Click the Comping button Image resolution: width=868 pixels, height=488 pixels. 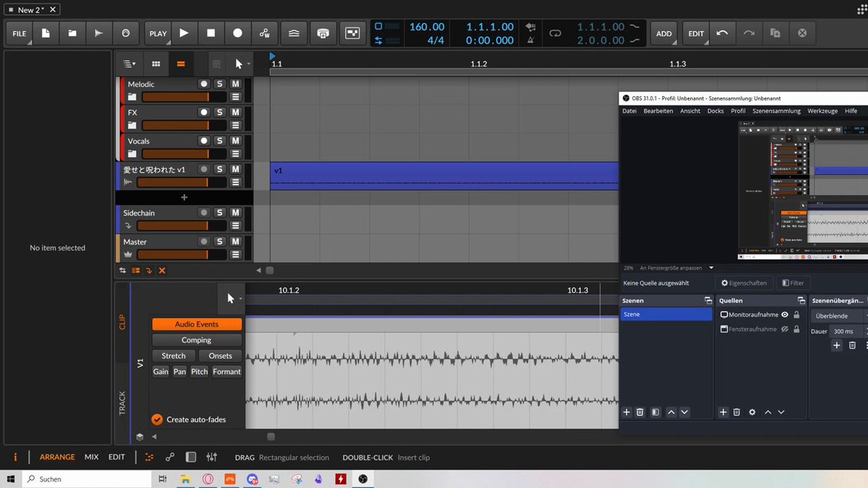pos(197,340)
